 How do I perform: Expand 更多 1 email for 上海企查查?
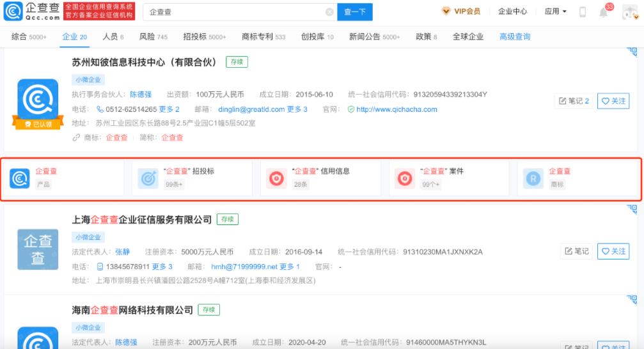click(x=290, y=267)
